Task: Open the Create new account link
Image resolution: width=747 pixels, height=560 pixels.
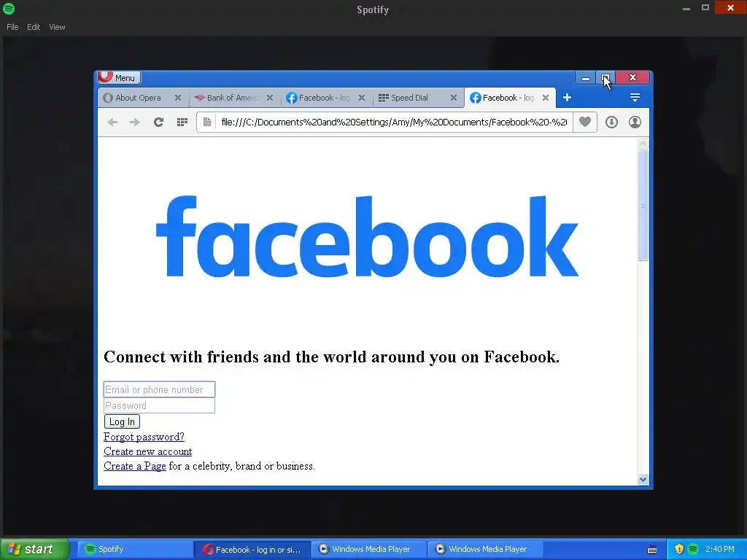Action: pyautogui.click(x=147, y=451)
